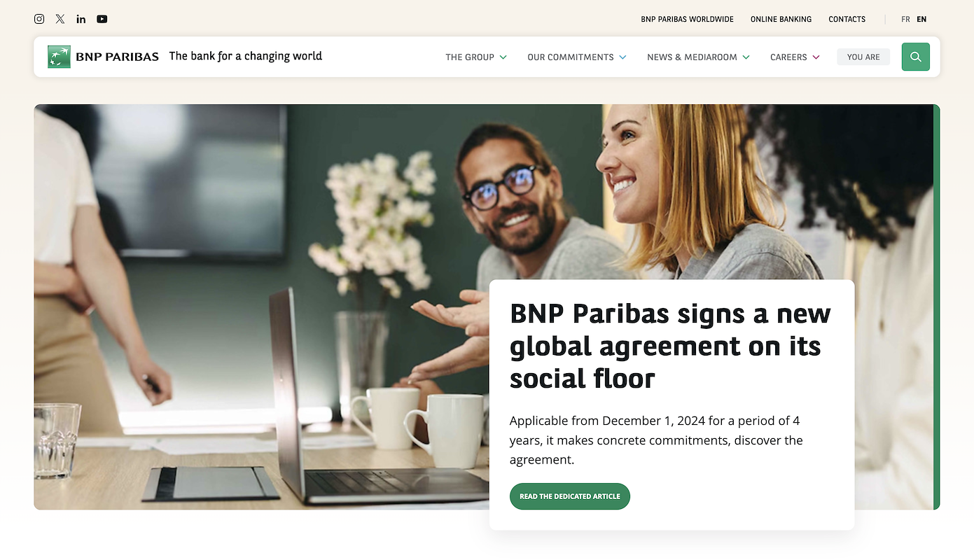Click the green search magnifier button
The height and width of the screenshot is (560, 974).
tap(916, 57)
